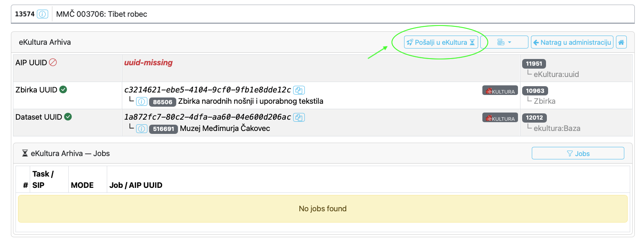The image size is (644, 246).
Task: Click the 12012 ekultura:Baza badge
Action: coord(535,118)
